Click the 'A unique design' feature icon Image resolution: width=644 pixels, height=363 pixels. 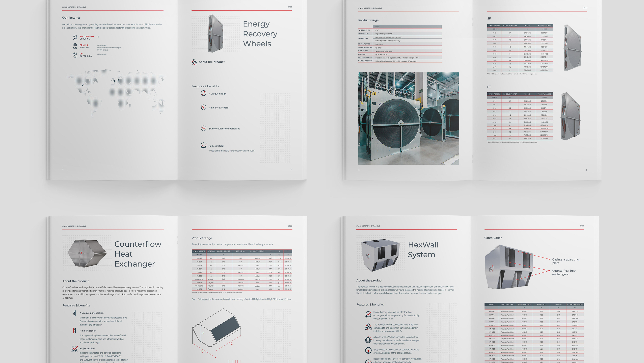pos(203,93)
